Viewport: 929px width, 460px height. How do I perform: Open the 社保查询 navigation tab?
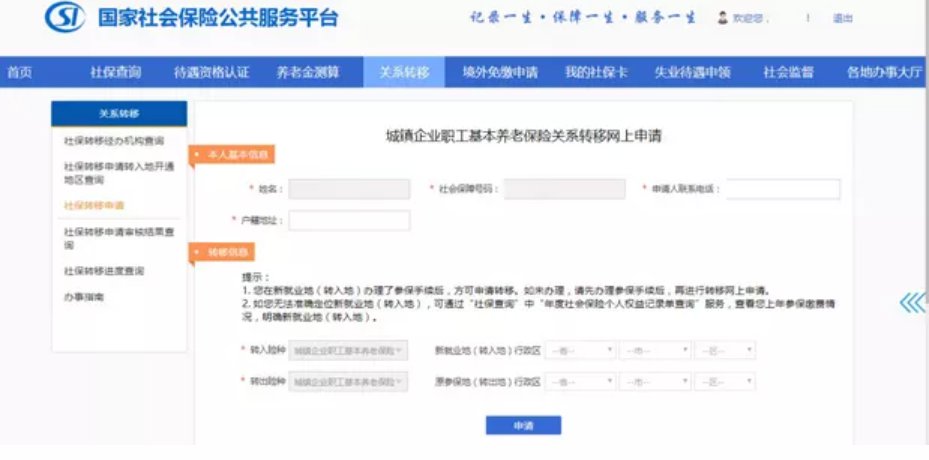click(x=115, y=72)
